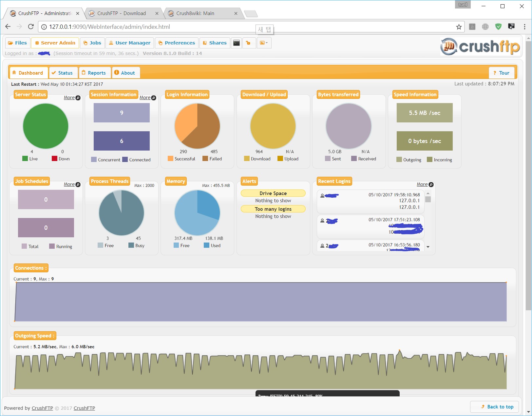Open the CrushFTP link after 2017 copyright
The height and width of the screenshot is (416, 532).
click(x=84, y=408)
